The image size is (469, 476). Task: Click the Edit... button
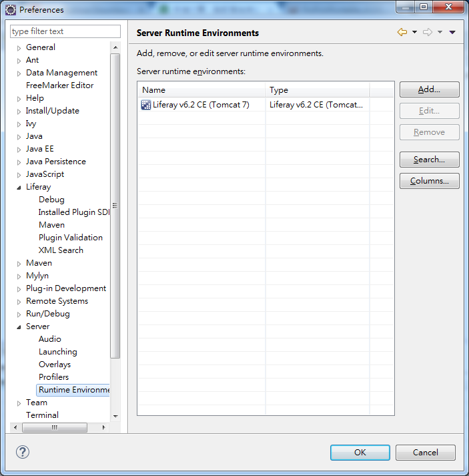point(429,111)
